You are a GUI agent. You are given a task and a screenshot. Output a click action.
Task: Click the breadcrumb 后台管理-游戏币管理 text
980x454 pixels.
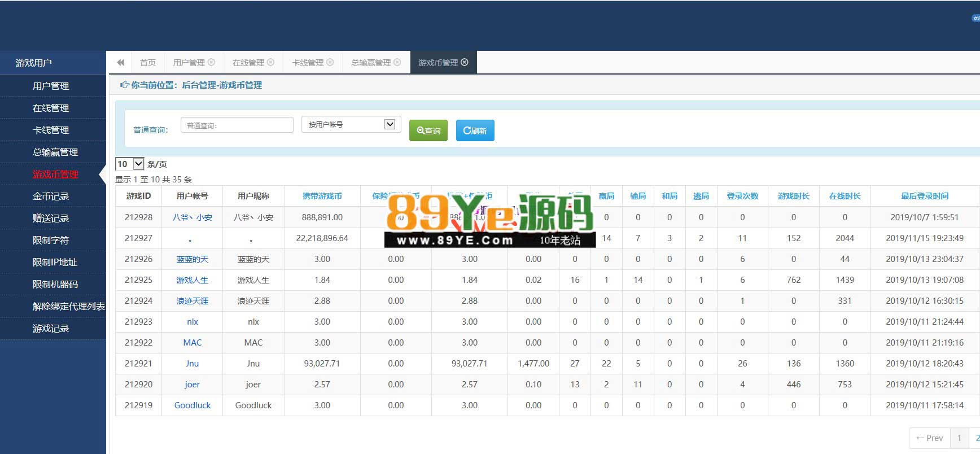(222, 85)
